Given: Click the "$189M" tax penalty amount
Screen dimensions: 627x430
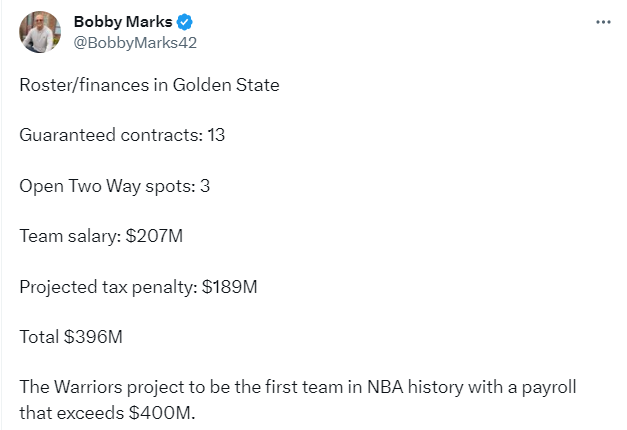Looking at the screenshot, I should [x=230, y=287].
